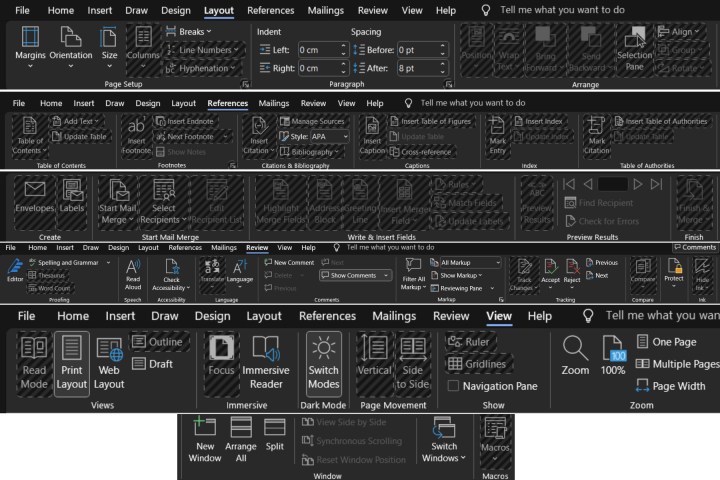Select the underlined References ribbon tab
Viewport: 720px width, 480px height.
click(x=227, y=103)
